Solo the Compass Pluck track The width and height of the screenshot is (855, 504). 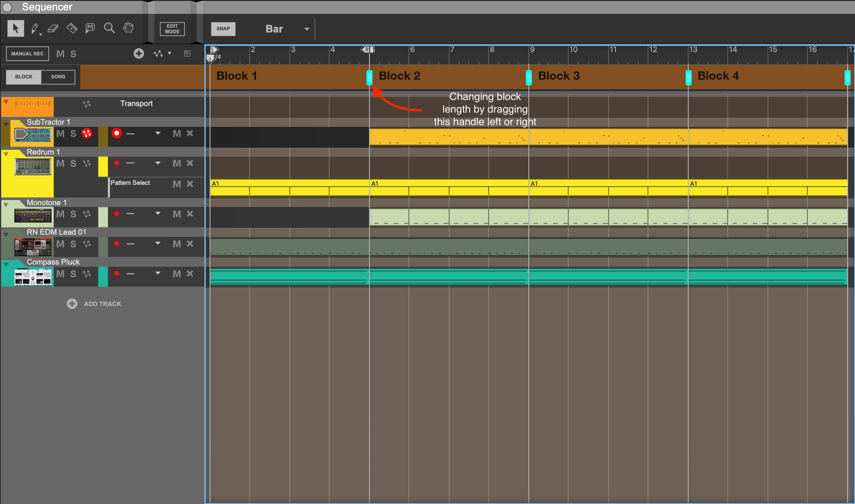[x=73, y=274]
